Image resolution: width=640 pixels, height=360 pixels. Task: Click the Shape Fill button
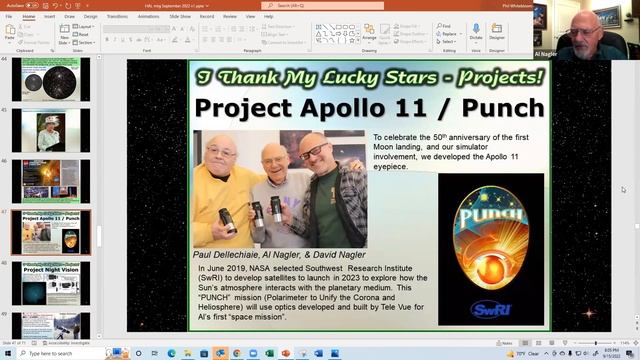pyautogui.click(x=406, y=26)
